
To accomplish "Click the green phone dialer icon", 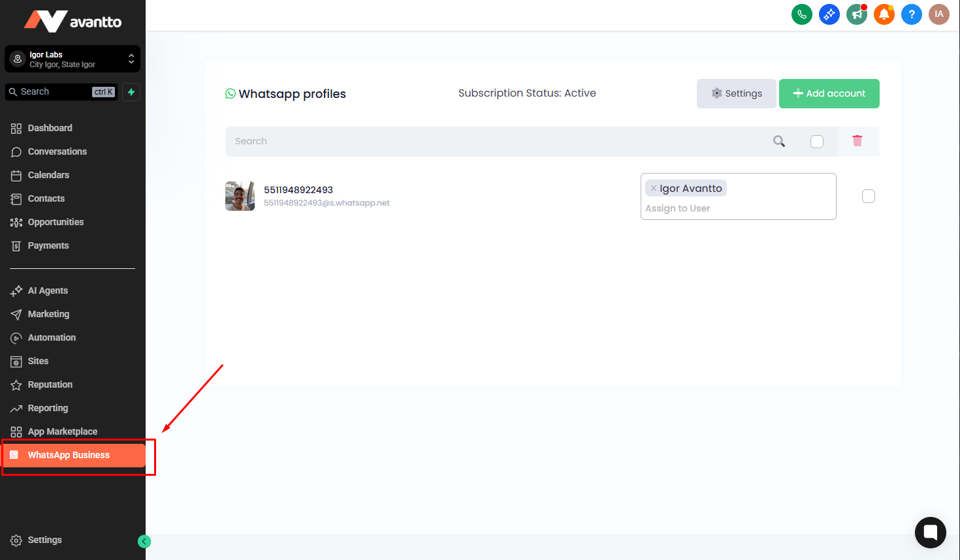I will click(x=802, y=14).
